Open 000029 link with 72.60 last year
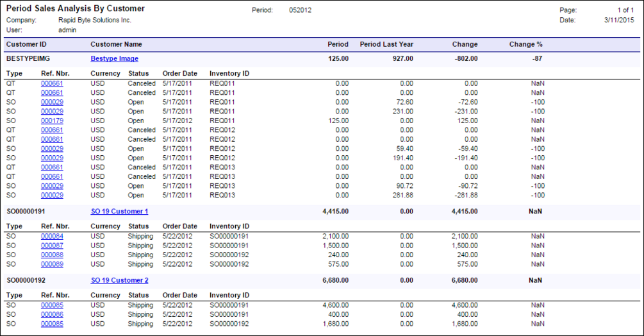The image size is (644, 336). (x=52, y=103)
